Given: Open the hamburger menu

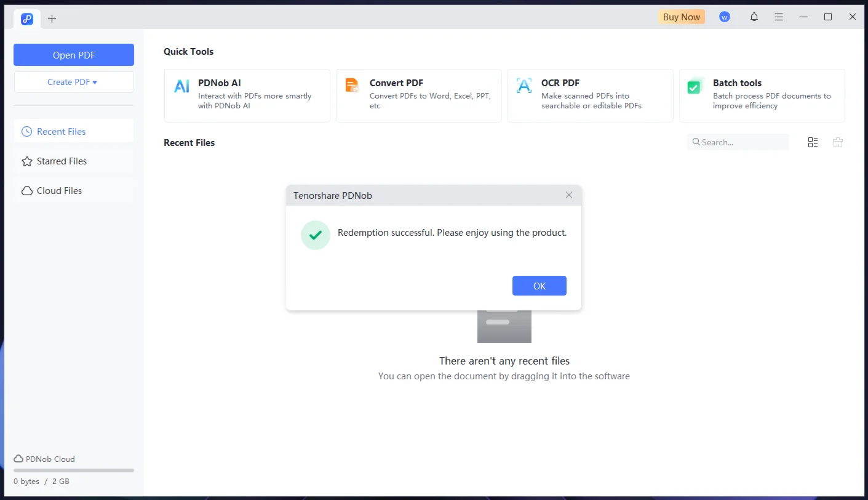Looking at the screenshot, I should coord(779,17).
